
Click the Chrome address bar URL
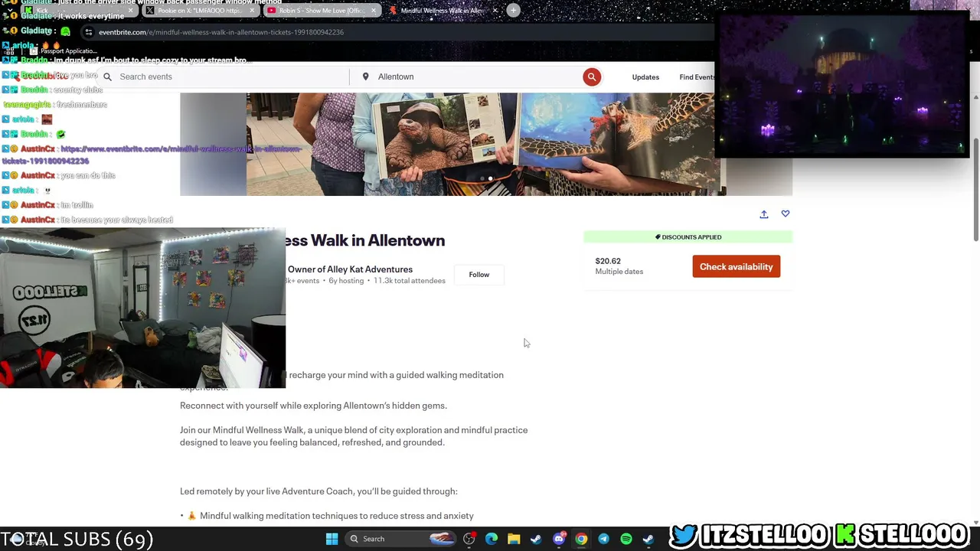pos(221,32)
